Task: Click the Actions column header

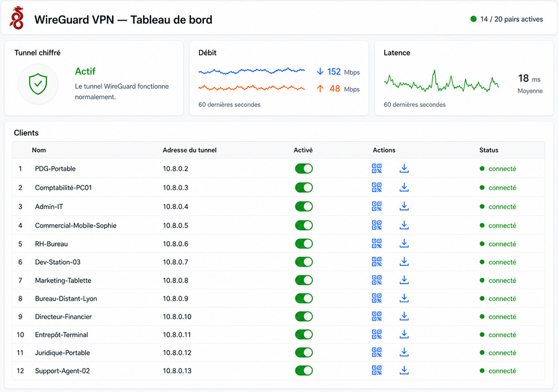Action: point(384,150)
